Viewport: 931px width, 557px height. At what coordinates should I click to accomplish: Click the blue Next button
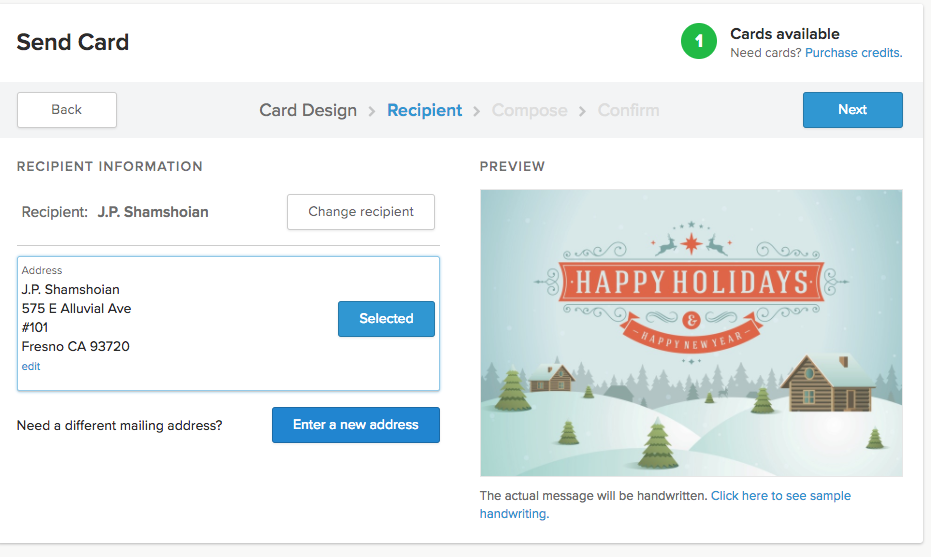coord(853,110)
